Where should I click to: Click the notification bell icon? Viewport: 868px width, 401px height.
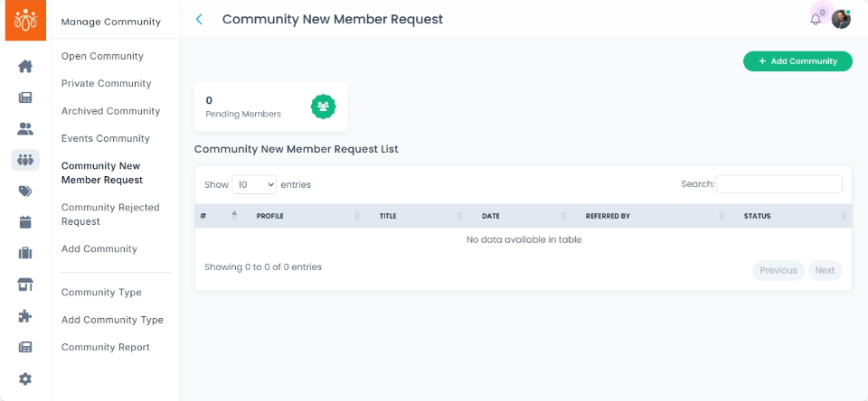816,20
